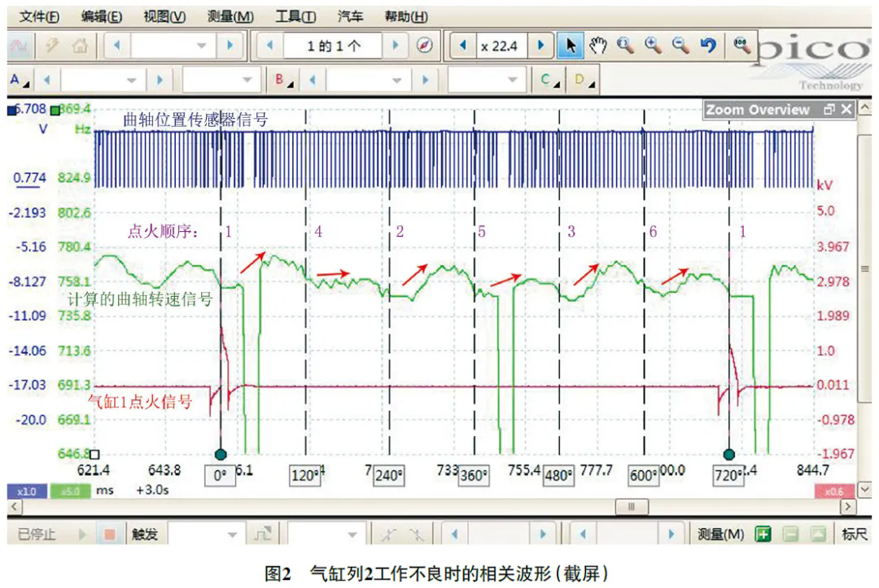The image size is (879, 588).
Task: Undo the last zoom
Action: point(709,46)
